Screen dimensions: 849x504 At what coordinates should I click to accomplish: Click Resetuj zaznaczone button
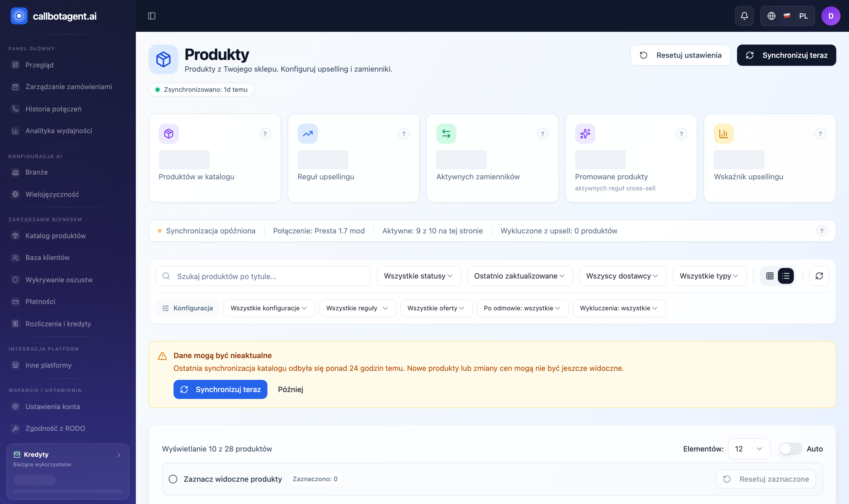point(766,479)
